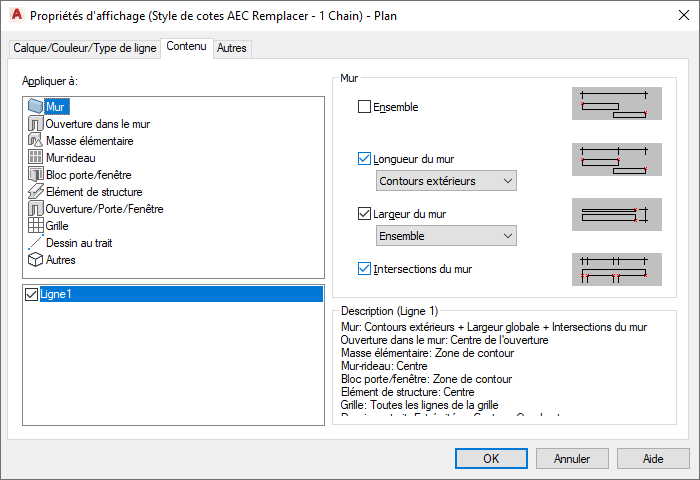Screen dimensions: 700x480
Task: Select the Mur object icon
Action: tap(36, 107)
